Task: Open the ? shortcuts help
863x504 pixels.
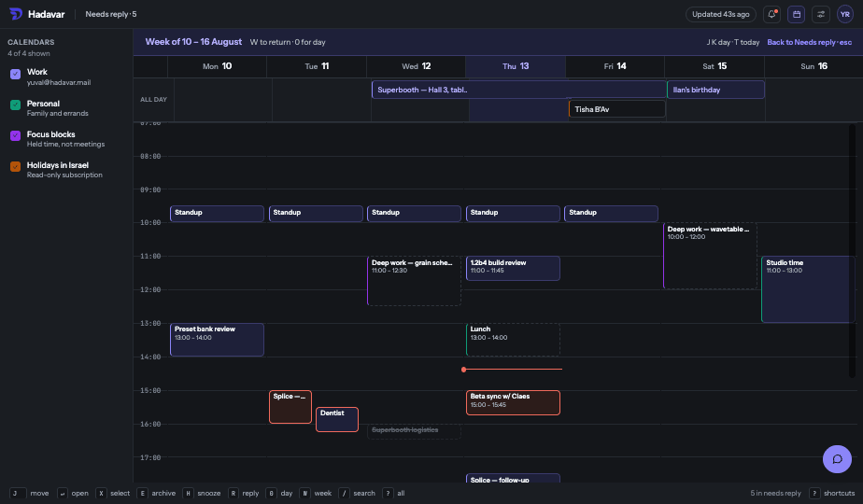Action: coord(831,494)
